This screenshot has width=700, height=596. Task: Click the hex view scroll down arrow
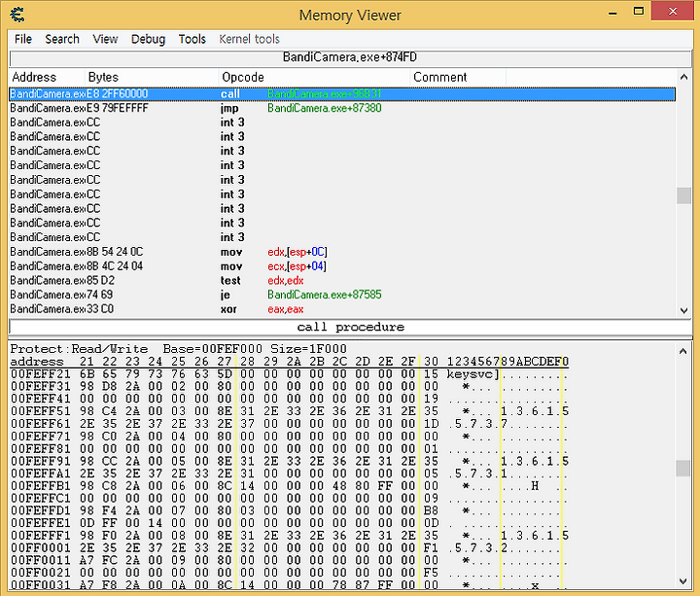click(683, 580)
